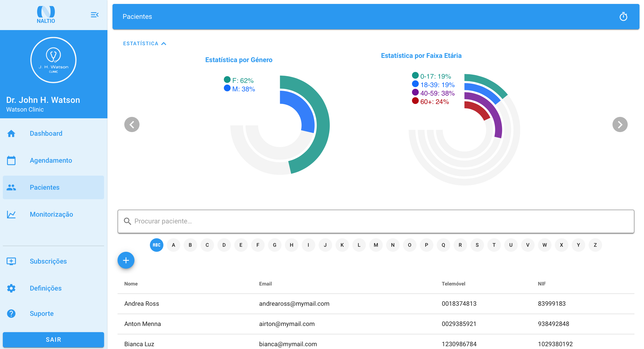Filter patients by letter Z
644x349 pixels.
click(595, 245)
